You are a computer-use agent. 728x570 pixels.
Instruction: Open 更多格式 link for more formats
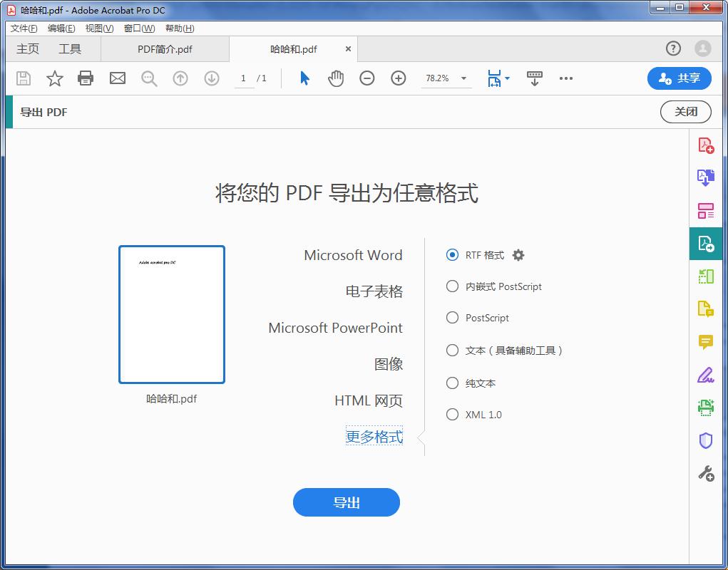(374, 437)
